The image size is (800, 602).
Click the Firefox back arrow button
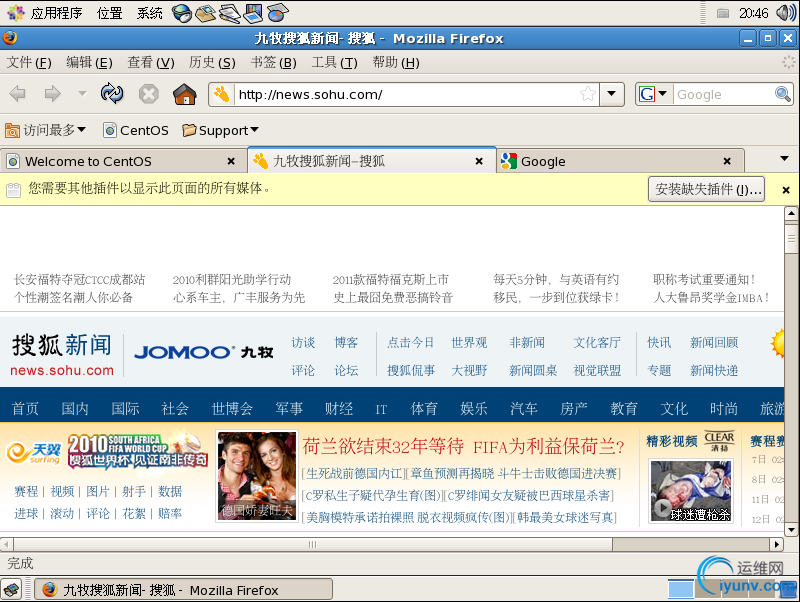(x=18, y=94)
